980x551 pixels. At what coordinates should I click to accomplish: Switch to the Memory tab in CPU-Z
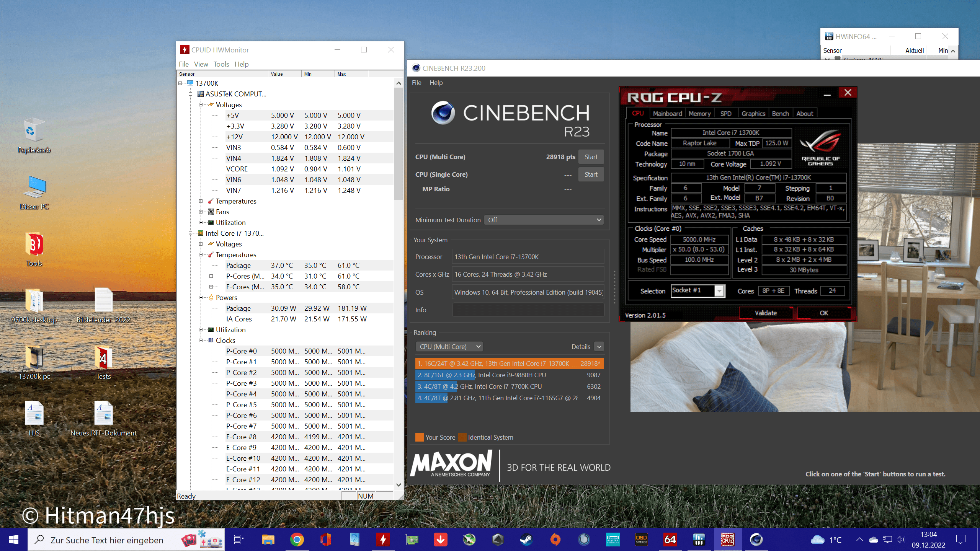(x=699, y=114)
